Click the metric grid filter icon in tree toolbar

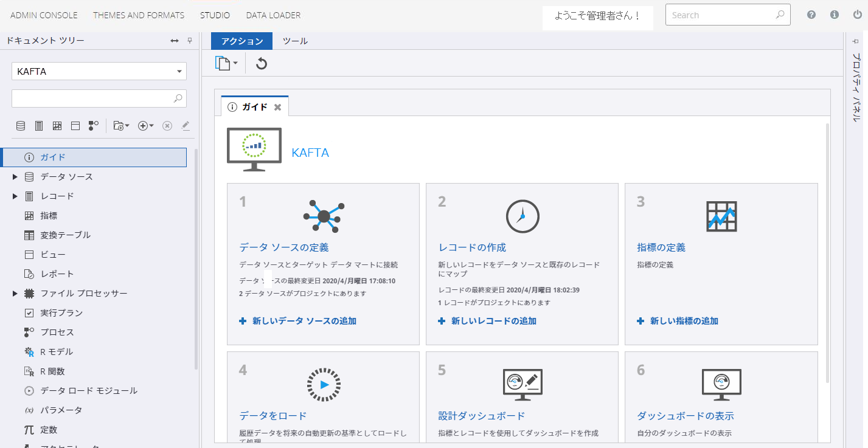(x=57, y=126)
